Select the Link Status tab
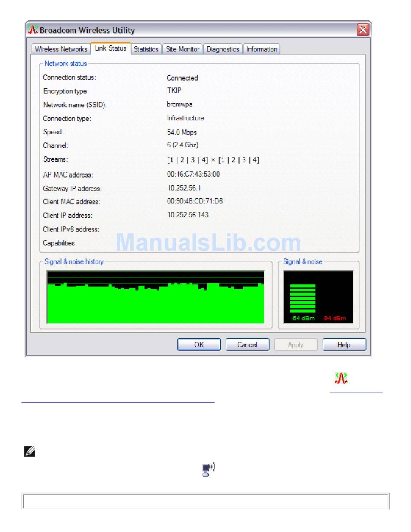The width and height of the screenshot is (411, 532). pyautogui.click(x=111, y=48)
